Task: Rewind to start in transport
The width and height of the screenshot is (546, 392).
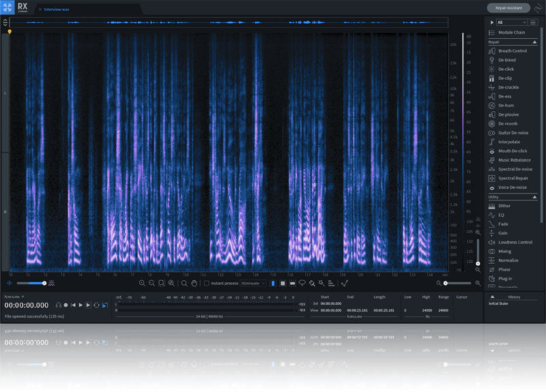Action: tap(73, 305)
